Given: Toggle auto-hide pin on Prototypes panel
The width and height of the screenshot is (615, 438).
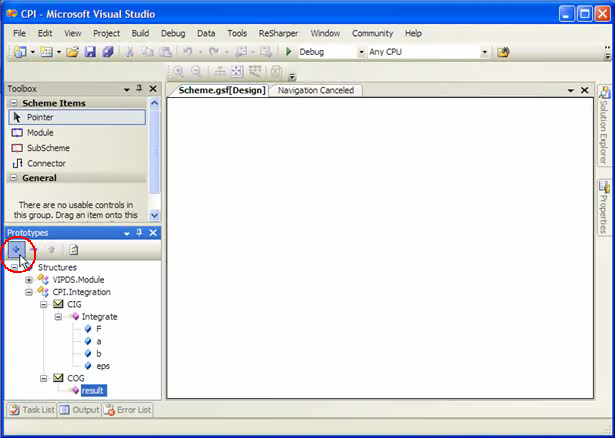Looking at the screenshot, I should point(139,233).
